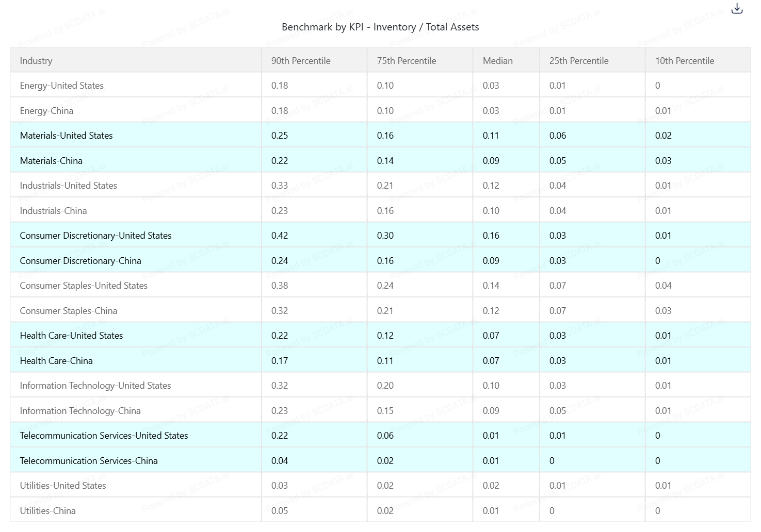Click the Health Care-China row label

point(56,361)
